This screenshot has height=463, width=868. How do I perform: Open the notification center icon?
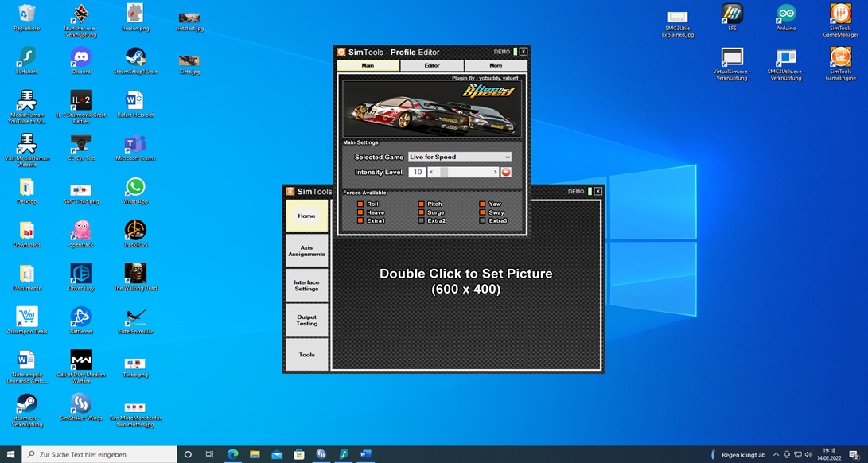click(x=853, y=455)
